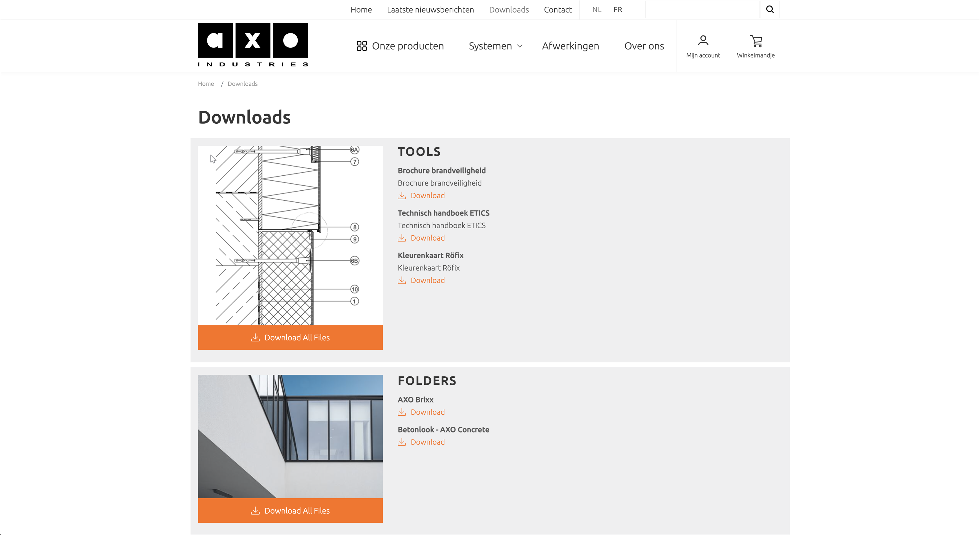This screenshot has height=535, width=980.
Task: Switch language to FR
Action: pos(617,10)
